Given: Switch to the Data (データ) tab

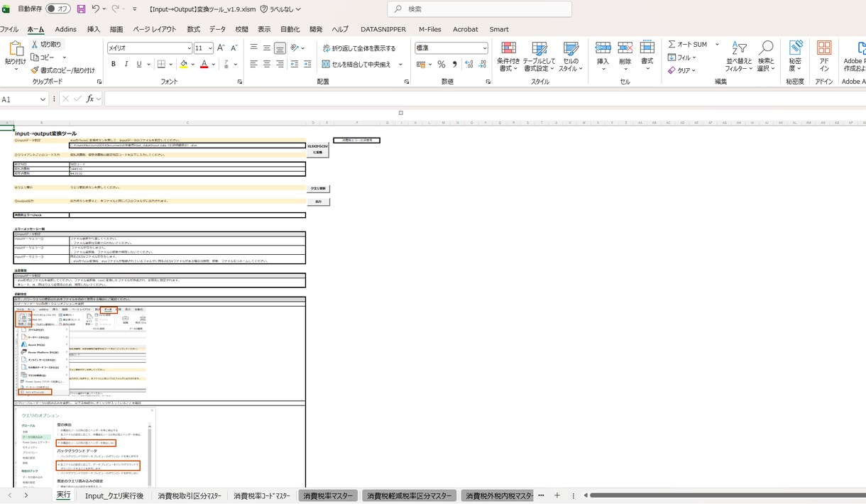Looking at the screenshot, I should tap(217, 29).
